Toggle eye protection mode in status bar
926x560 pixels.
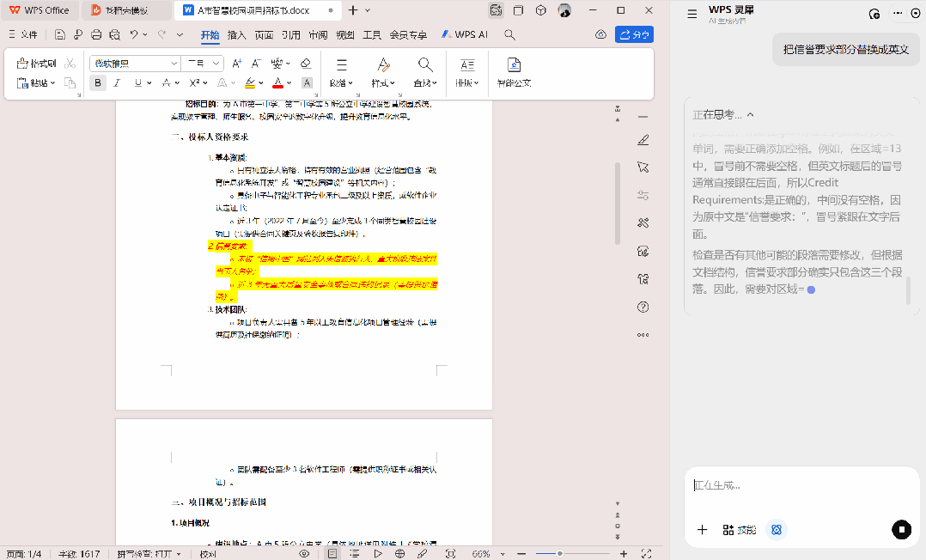pos(304,554)
